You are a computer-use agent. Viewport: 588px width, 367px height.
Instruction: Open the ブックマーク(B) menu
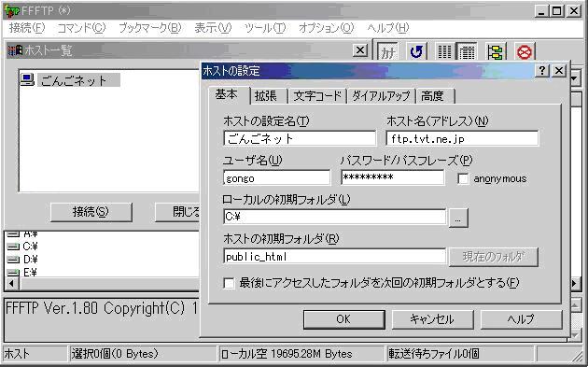tap(150, 28)
